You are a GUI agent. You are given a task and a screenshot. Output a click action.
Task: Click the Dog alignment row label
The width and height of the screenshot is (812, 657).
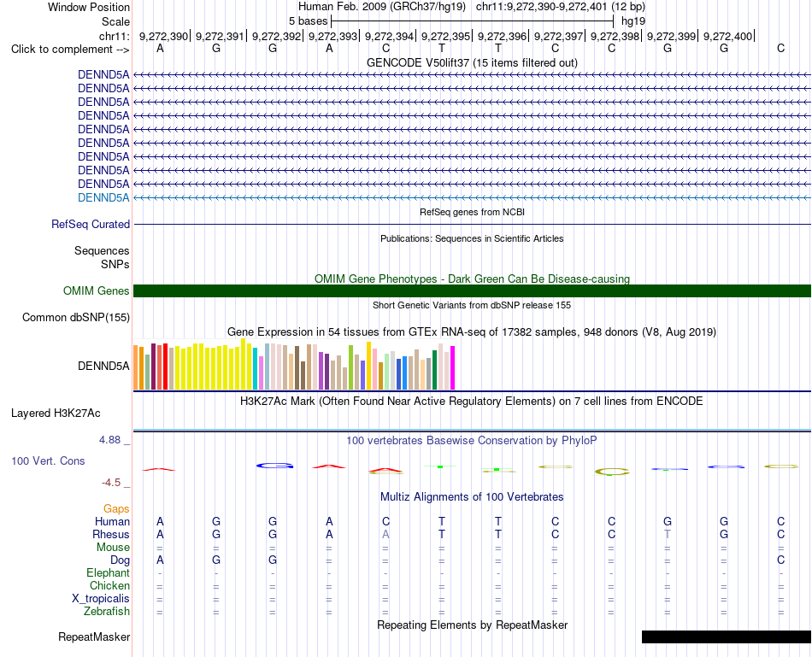120,560
